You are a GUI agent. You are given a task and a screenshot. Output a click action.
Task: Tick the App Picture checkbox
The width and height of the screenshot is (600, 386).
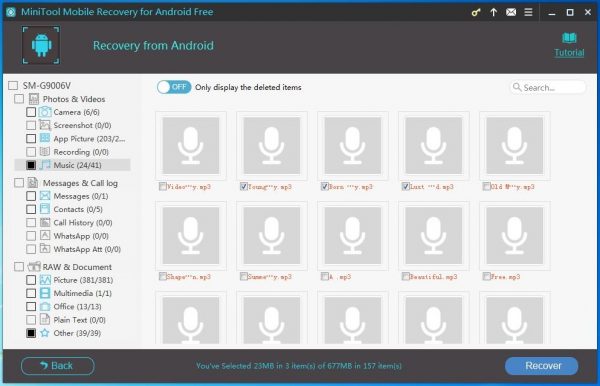pyautogui.click(x=31, y=138)
